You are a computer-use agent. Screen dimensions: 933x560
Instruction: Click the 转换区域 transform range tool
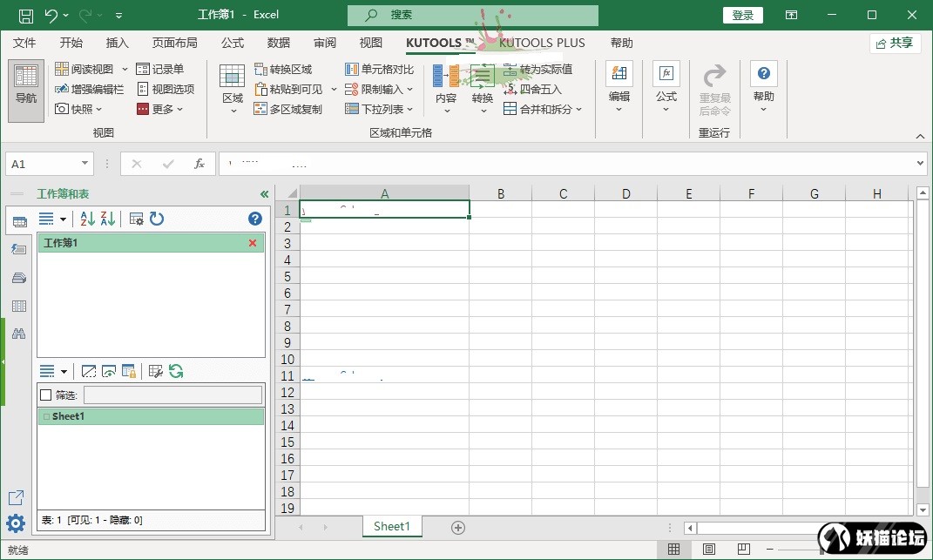[283, 70]
